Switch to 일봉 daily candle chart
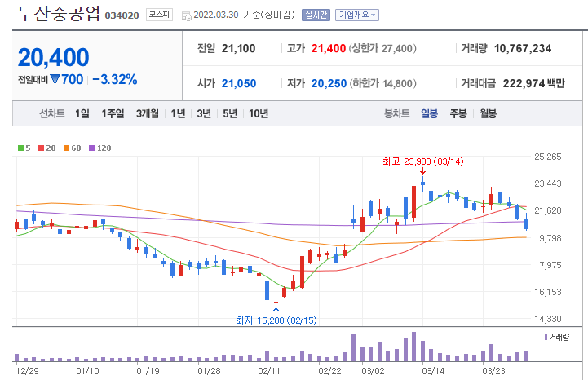Image resolution: width=588 pixels, height=380 pixels. [429, 113]
